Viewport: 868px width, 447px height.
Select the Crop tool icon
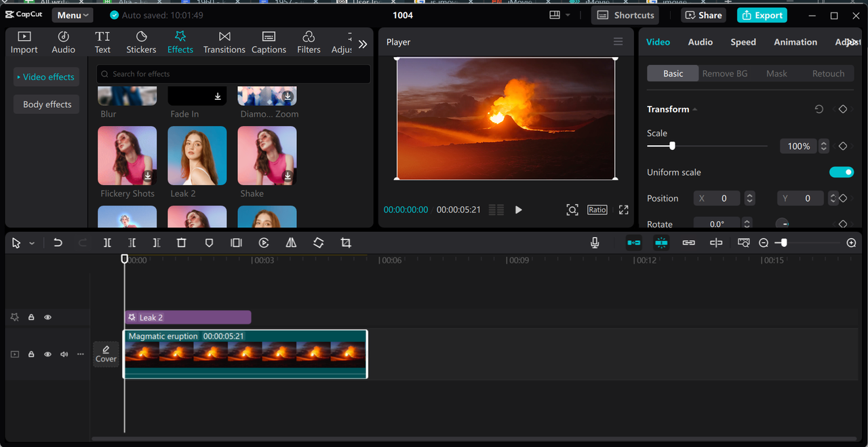[346, 243]
